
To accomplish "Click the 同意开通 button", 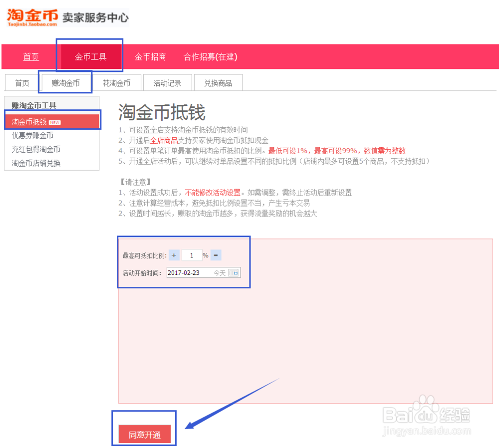I will coord(145,435).
